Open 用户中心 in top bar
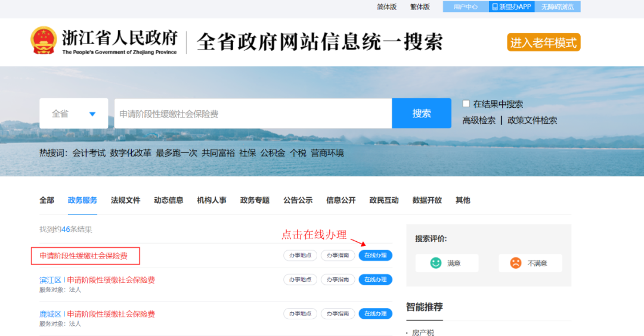This screenshot has width=644, height=336. click(466, 7)
